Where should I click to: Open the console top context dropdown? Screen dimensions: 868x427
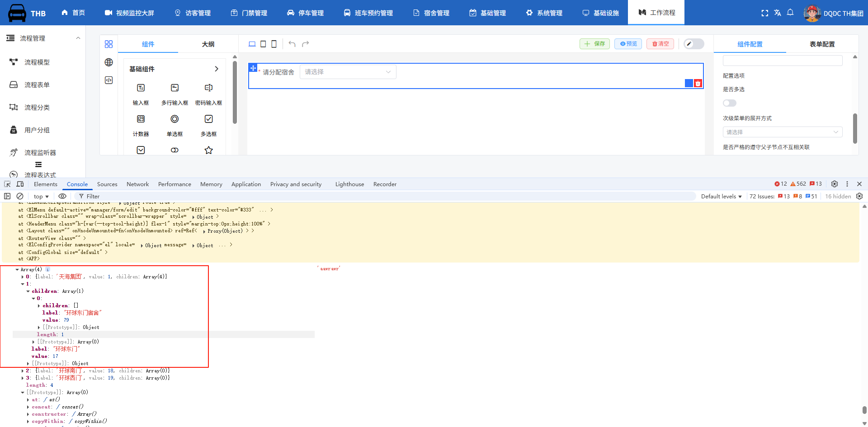41,196
